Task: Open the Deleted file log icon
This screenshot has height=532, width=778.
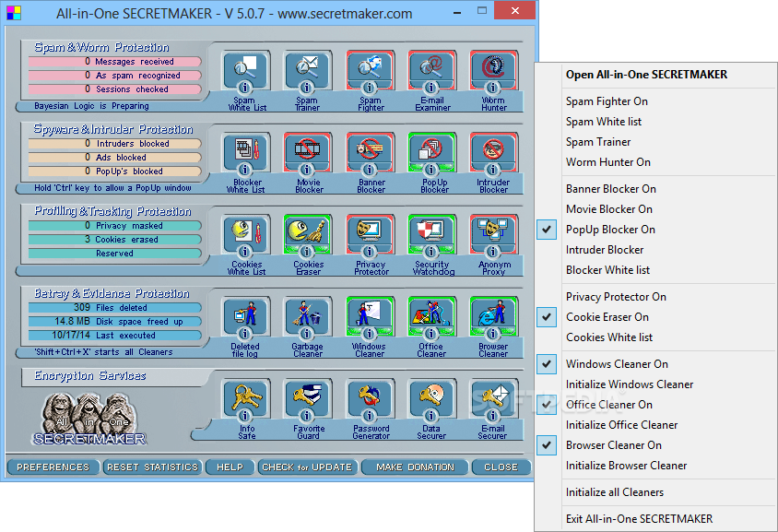Action: pyautogui.click(x=247, y=317)
